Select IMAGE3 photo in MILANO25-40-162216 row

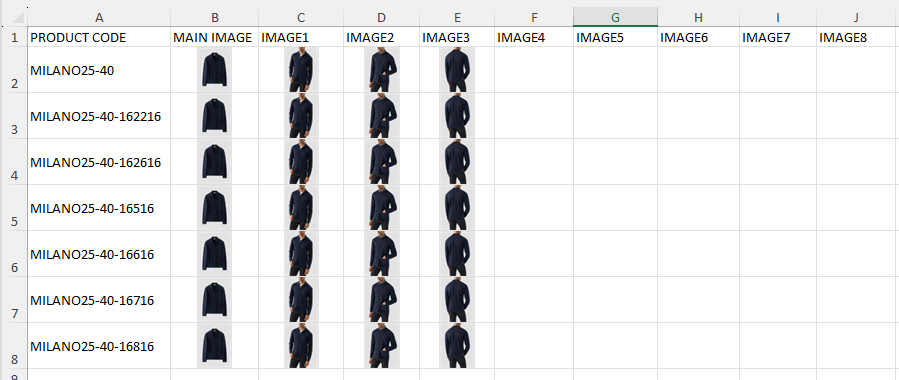(457, 116)
